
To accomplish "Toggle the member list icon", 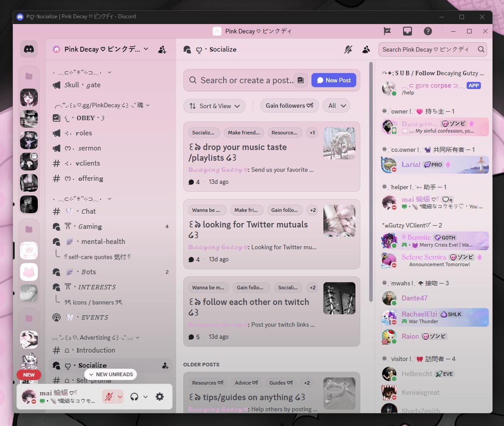I will tap(366, 49).
